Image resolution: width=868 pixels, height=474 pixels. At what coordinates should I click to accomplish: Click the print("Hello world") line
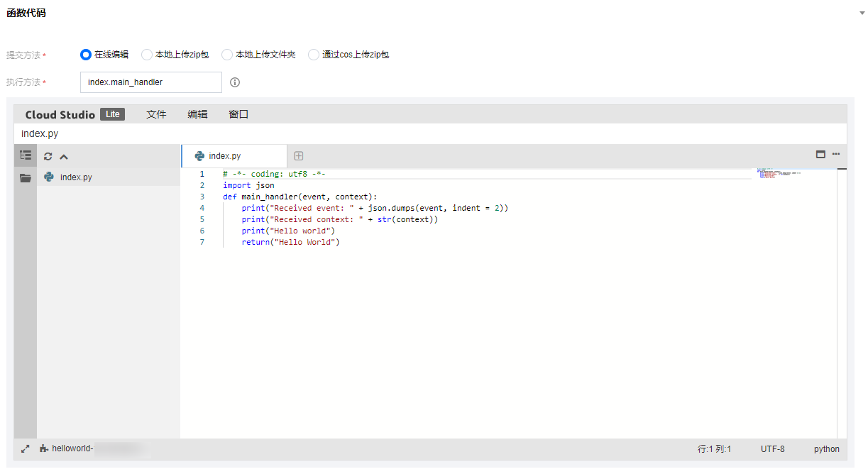click(288, 231)
